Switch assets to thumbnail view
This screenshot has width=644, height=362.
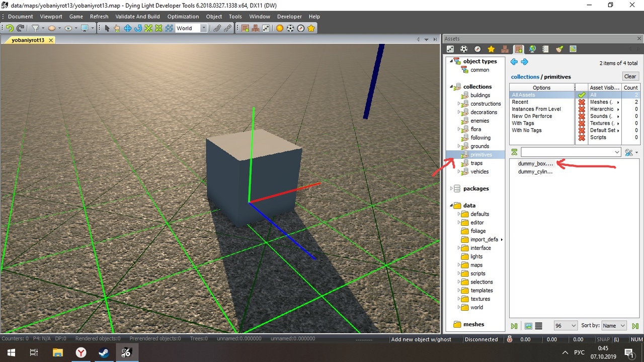[528, 326]
